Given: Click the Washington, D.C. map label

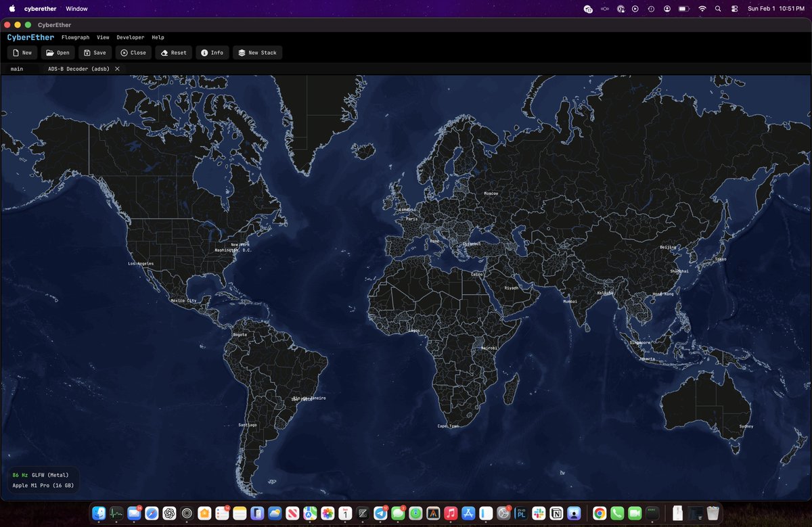Looking at the screenshot, I should click(x=233, y=250).
